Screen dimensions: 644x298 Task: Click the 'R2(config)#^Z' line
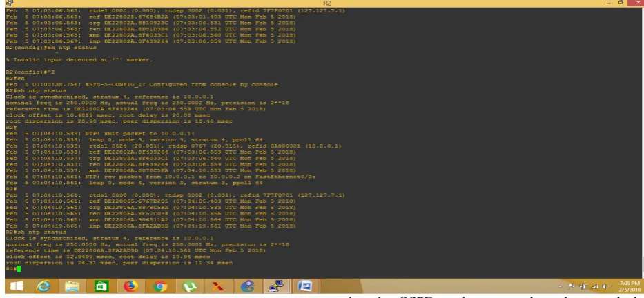(30, 72)
